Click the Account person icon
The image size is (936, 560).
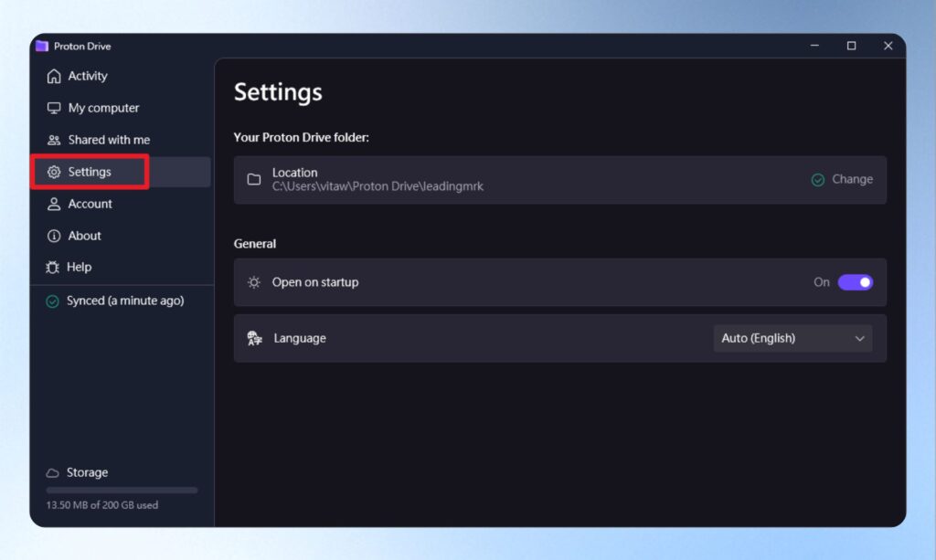point(54,204)
